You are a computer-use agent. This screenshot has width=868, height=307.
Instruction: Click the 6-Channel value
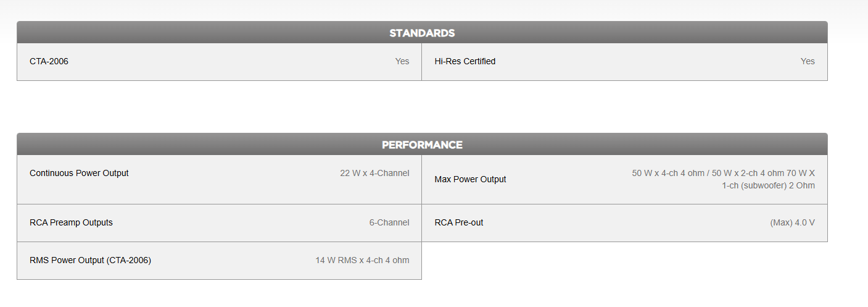[x=389, y=222]
